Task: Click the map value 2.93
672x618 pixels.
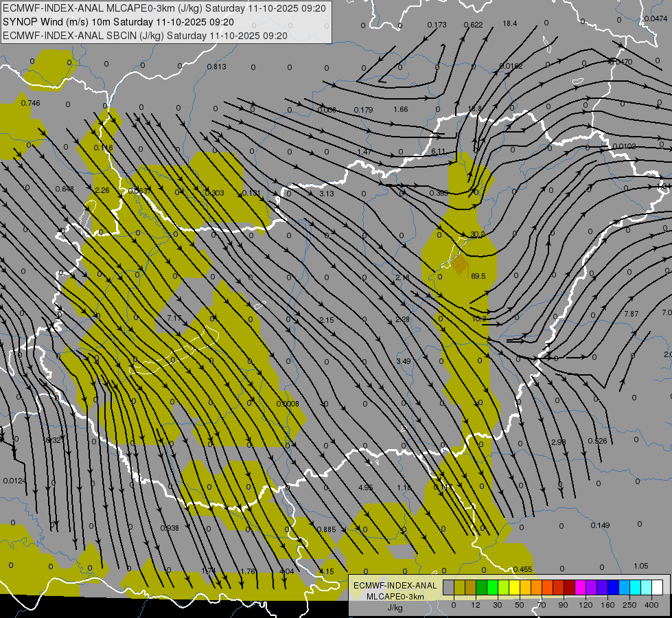Action: pos(559,442)
